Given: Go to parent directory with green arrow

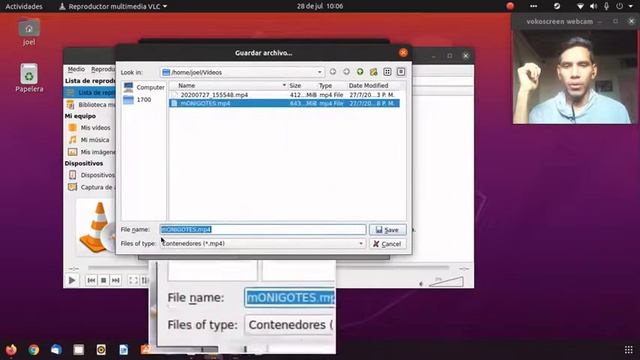Looking at the screenshot, I should (x=360, y=72).
